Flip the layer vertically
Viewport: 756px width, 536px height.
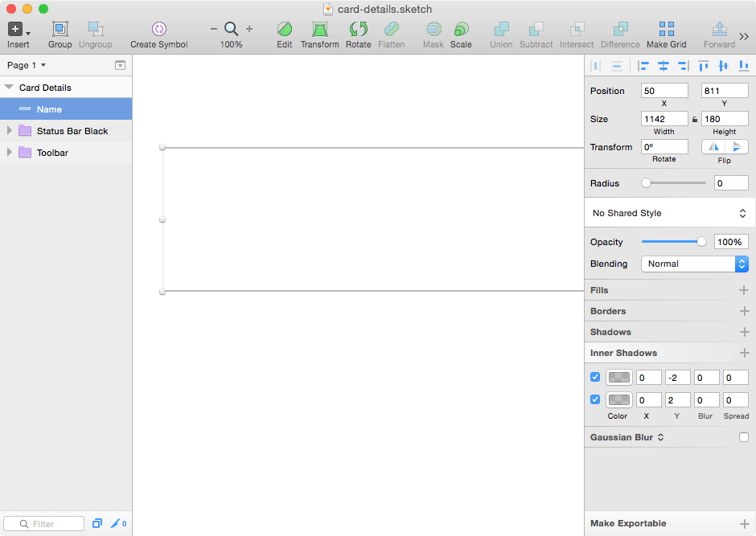coord(737,147)
